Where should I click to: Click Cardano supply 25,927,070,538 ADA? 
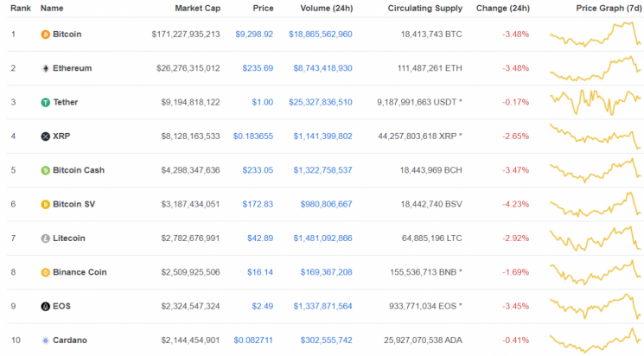tap(423, 340)
